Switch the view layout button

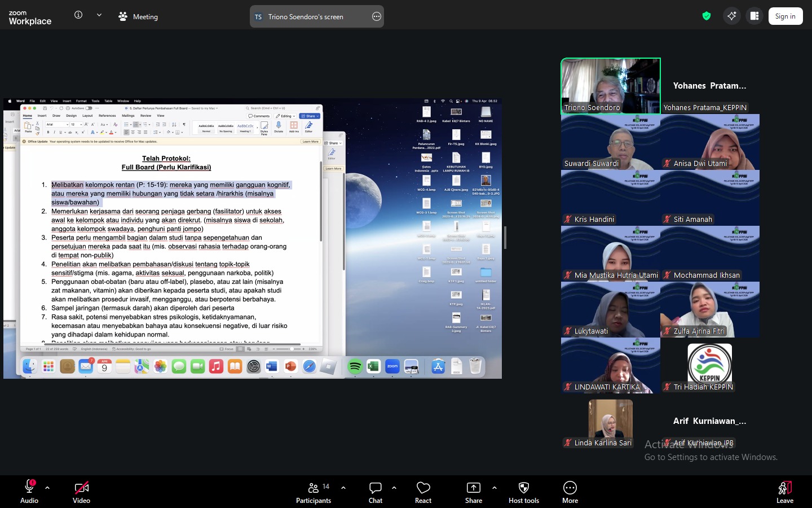(754, 16)
